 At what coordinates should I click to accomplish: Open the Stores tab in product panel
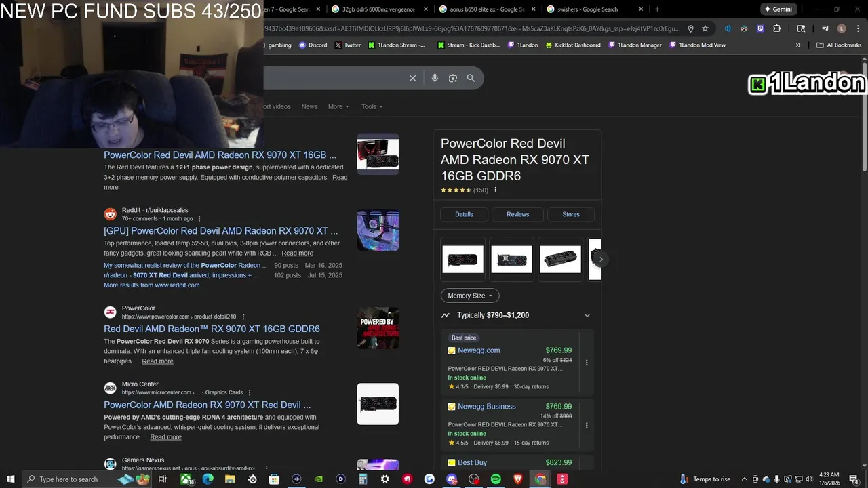click(571, 214)
